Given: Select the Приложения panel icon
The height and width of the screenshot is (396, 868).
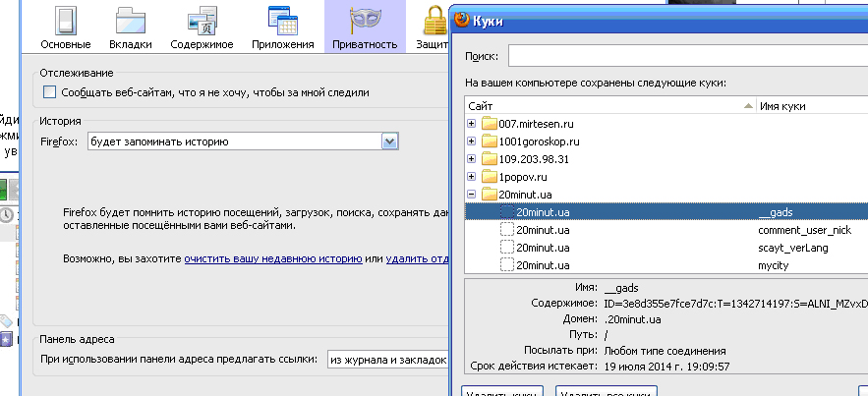Looking at the screenshot, I should click(x=279, y=22).
